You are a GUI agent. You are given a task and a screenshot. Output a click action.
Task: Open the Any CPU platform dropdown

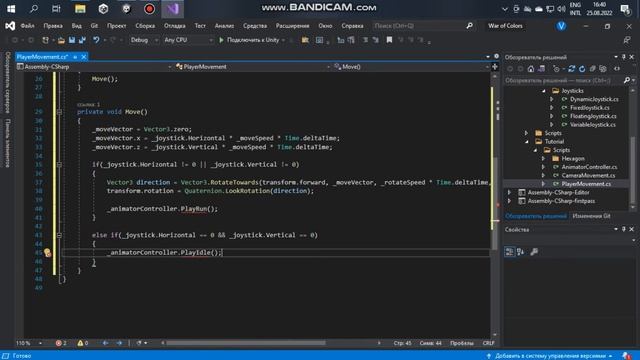(188, 40)
